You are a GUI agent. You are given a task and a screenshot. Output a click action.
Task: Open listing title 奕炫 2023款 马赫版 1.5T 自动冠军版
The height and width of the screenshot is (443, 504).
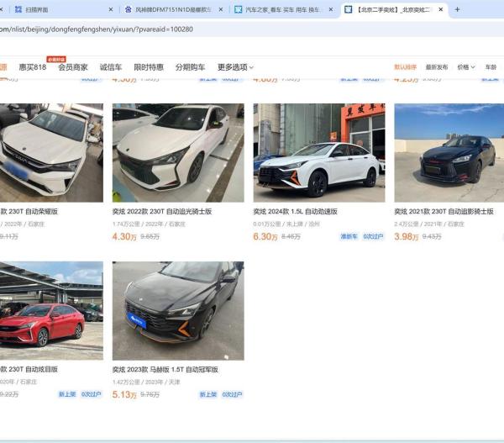click(165, 369)
